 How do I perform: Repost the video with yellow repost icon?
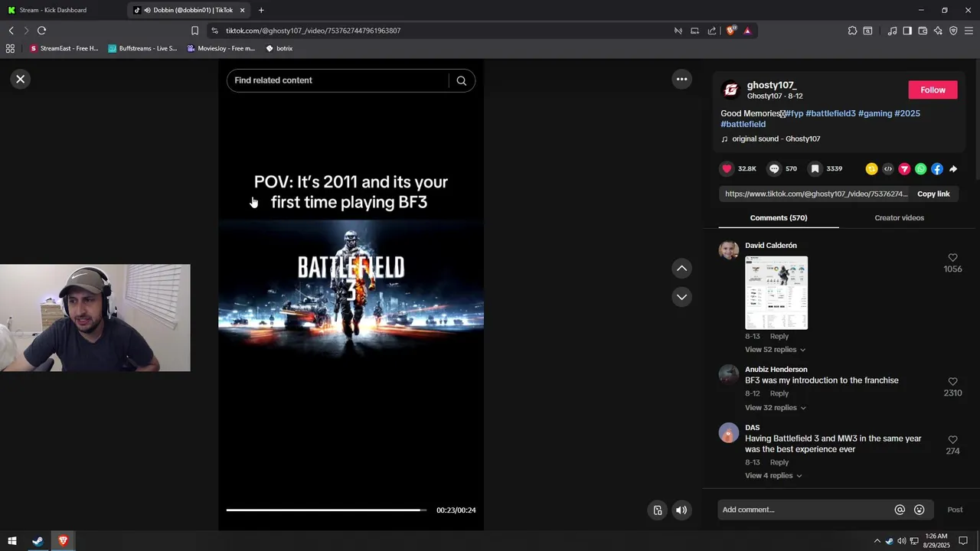coord(871,169)
